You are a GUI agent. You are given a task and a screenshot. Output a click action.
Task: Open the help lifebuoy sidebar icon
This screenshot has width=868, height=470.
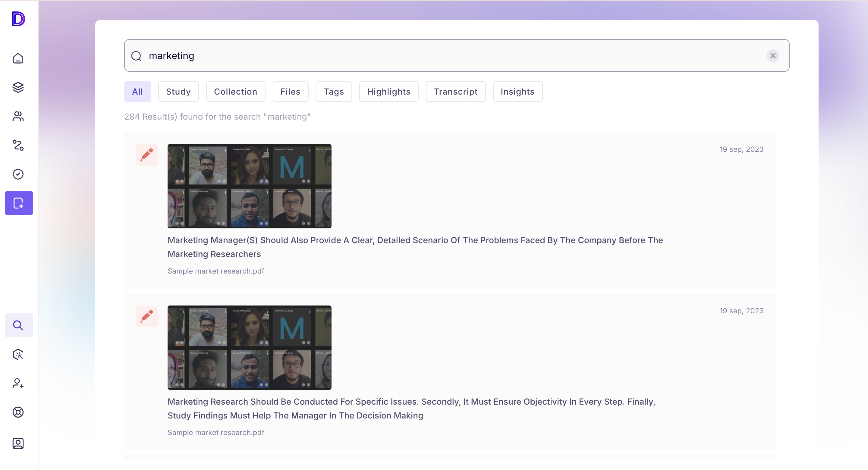[x=18, y=412]
